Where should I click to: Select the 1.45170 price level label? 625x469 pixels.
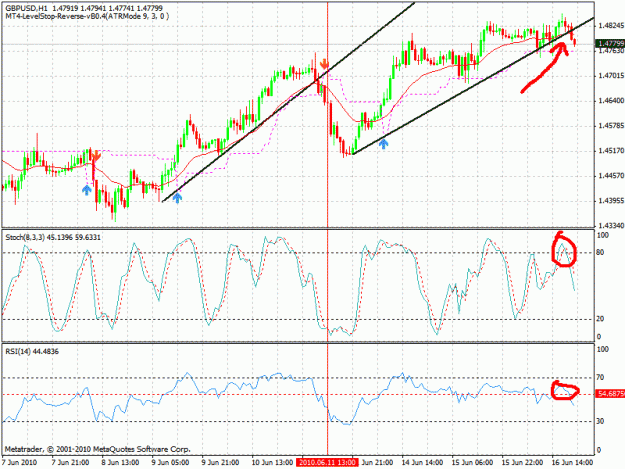[x=609, y=151]
